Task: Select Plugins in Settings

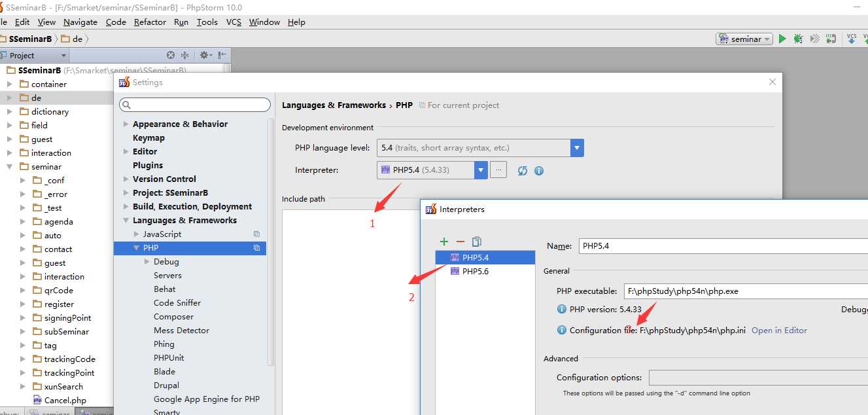Action: pyautogui.click(x=148, y=165)
